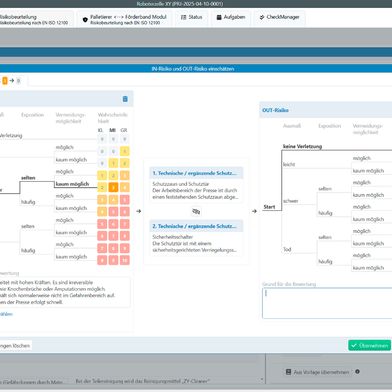
Task: Select selten under Tod in OUT-Risiko
Action: click(325, 237)
